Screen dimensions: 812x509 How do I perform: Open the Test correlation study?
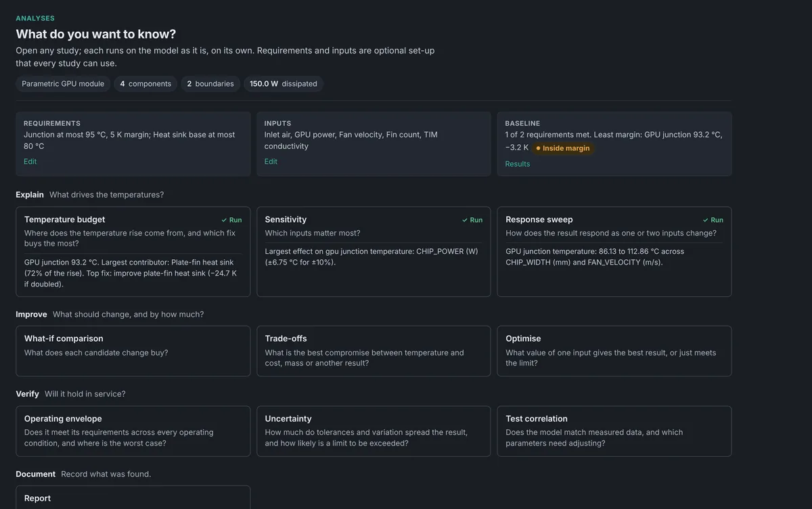(x=614, y=431)
